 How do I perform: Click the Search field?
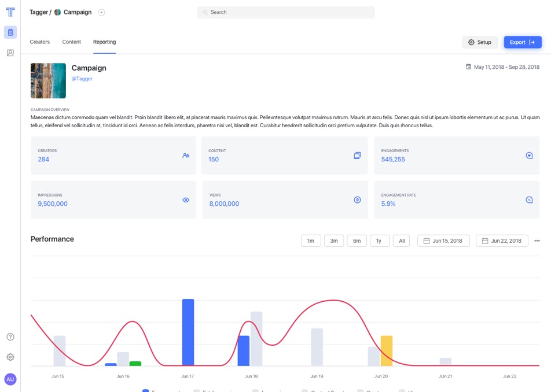[x=286, y=12]
